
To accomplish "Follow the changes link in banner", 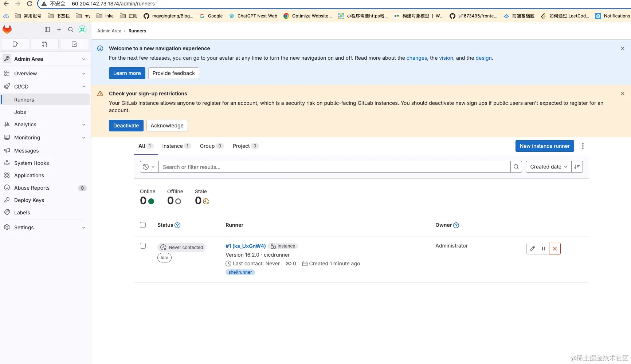I will pyautogui.click(x=417, y=58).
